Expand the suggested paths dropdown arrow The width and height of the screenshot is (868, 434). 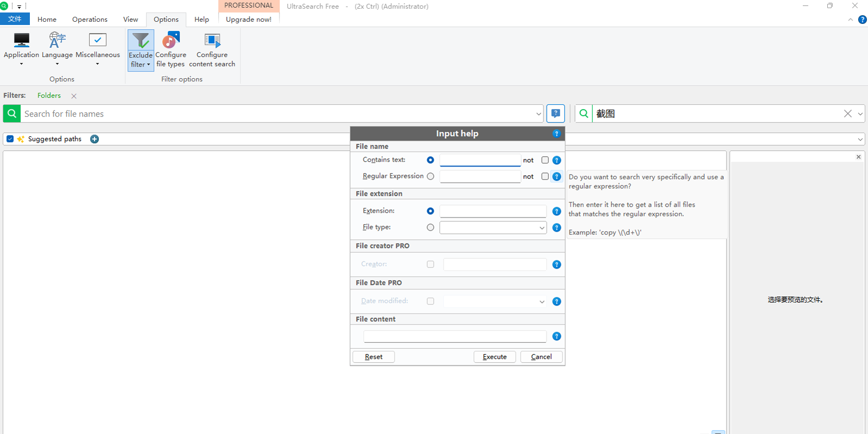coord(860,139)
